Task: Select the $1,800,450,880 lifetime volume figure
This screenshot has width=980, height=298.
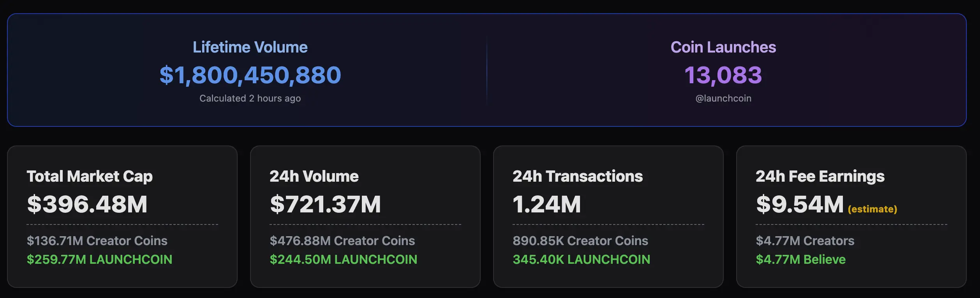Action: coord(250,75)
